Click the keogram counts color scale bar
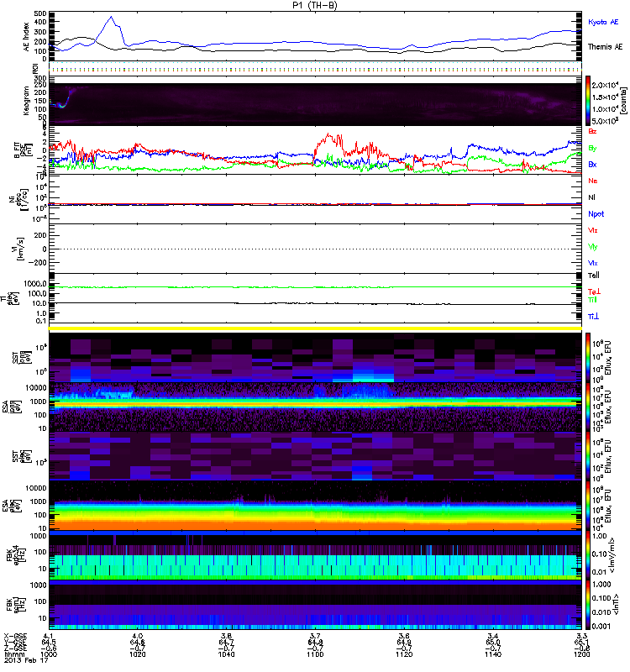630x672 pixels. point(588,101)
